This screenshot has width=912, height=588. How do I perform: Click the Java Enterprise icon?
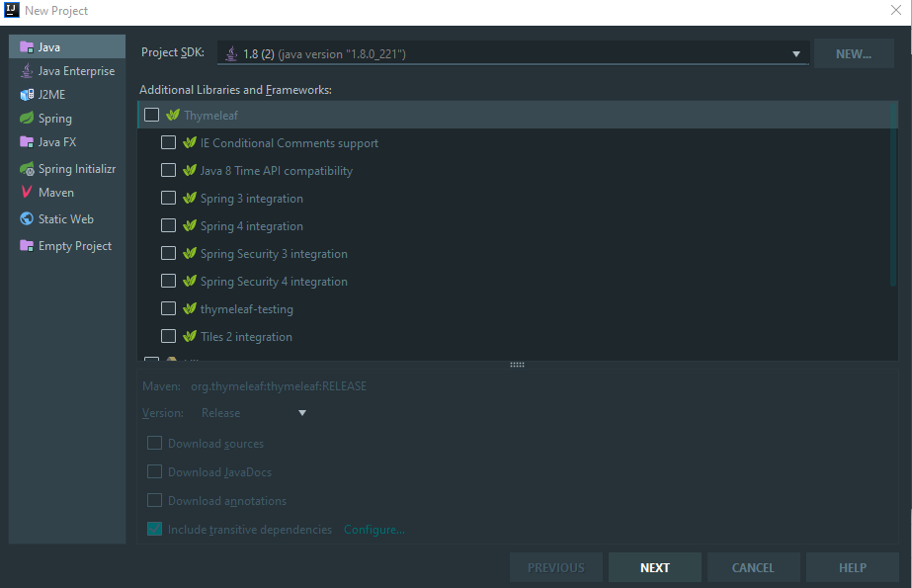tap(27, 71)
